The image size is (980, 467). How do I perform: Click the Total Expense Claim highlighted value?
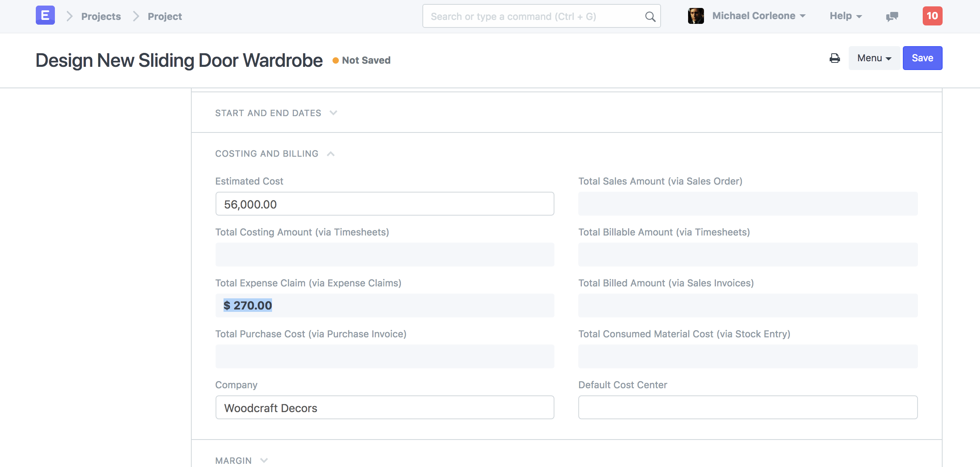point(247,305)
